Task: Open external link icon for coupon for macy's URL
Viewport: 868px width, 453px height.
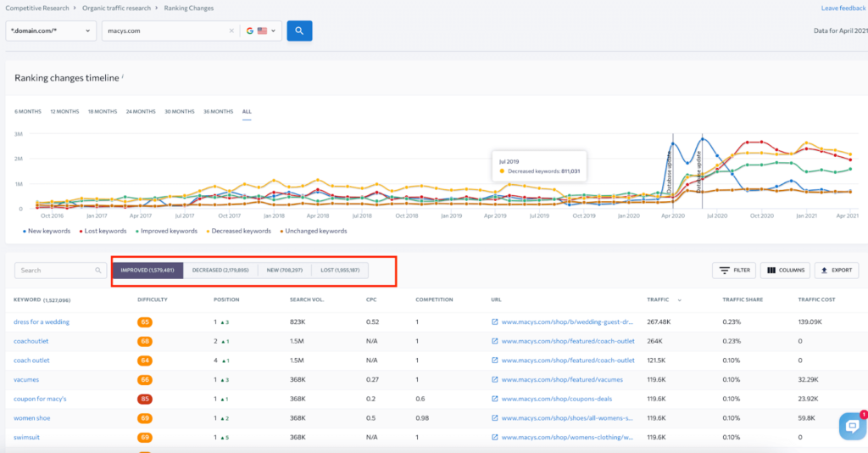Action: click(x=494, y=399)
